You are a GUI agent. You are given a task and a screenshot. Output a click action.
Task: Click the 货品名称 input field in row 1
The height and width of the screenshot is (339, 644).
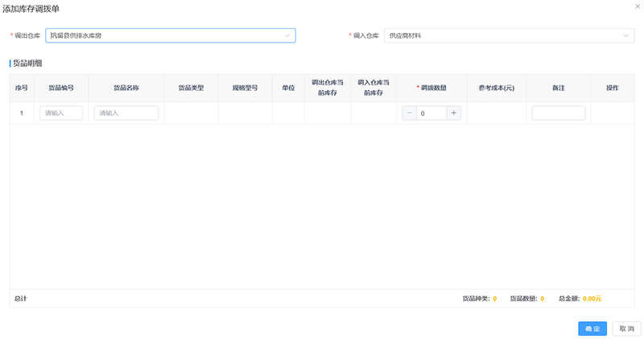[126, 113]
